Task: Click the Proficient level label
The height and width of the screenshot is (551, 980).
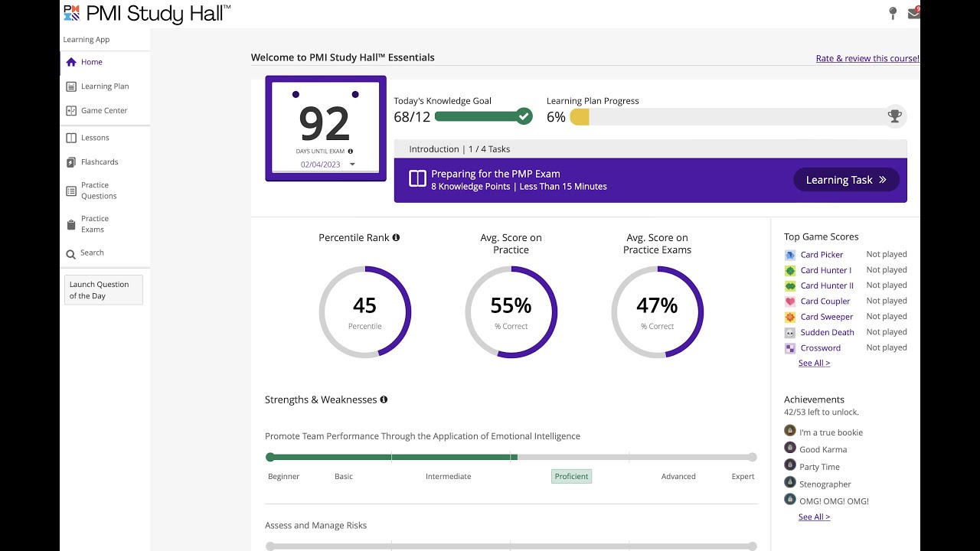Action: pyautogui.click(x=571, y=476)
